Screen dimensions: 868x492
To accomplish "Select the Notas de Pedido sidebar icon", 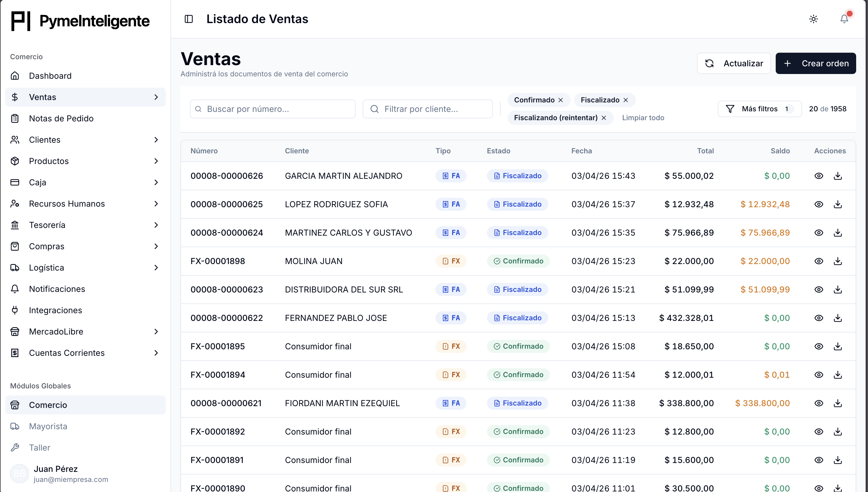I will (15, 118).
